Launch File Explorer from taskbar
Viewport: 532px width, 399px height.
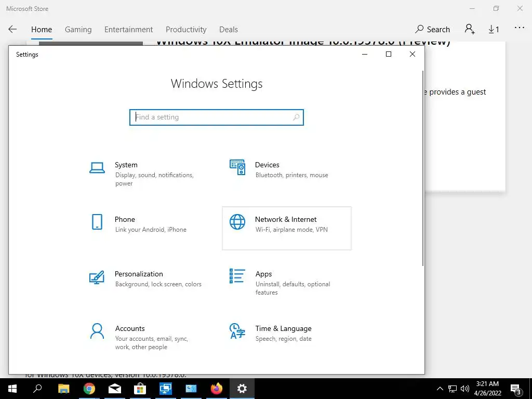(63, 389)
